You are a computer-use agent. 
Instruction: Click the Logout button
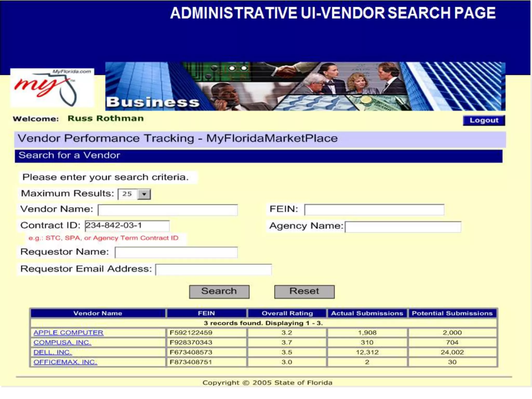click(x=484, y=121)
